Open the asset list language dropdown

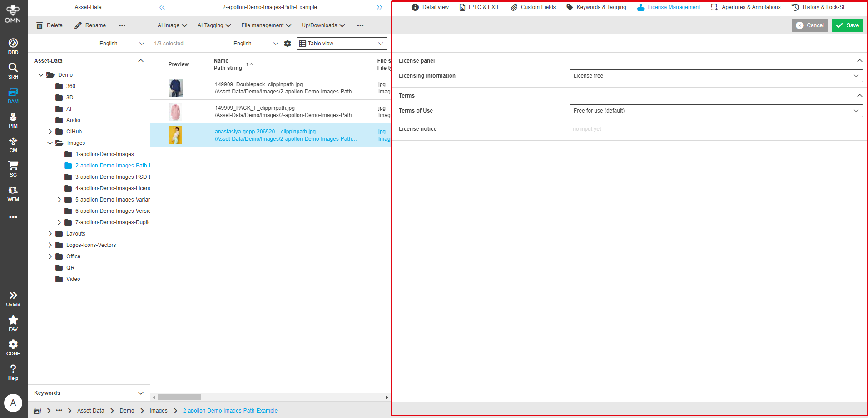(x=255, y=44)
